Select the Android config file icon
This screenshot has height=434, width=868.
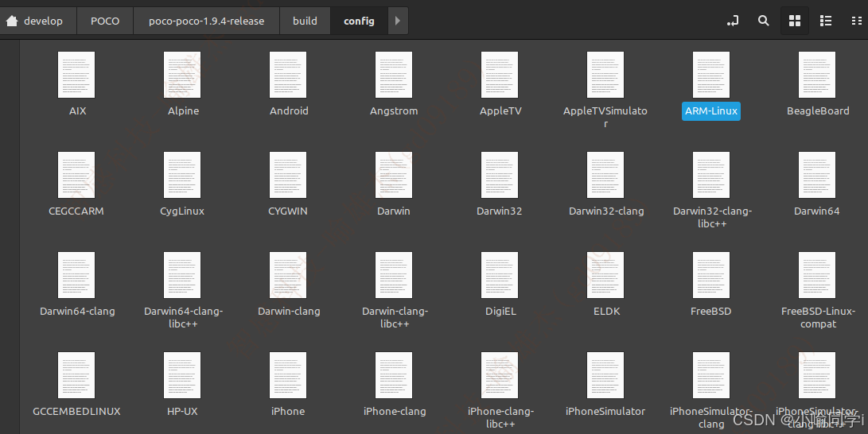coord(288,75)
